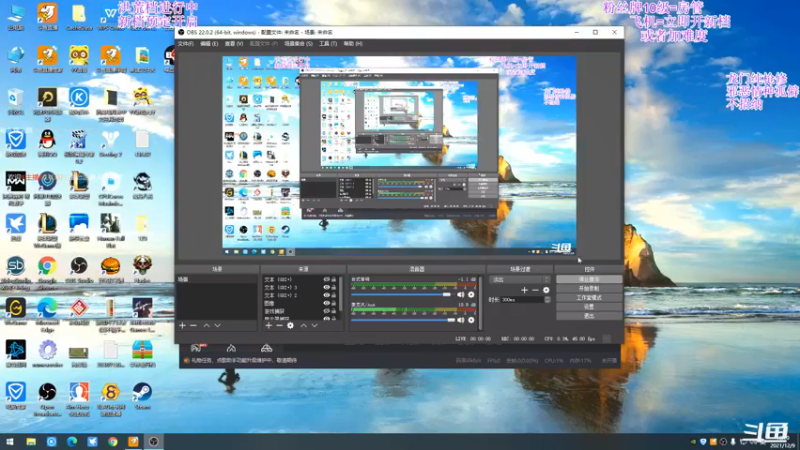Open 麦克风/Aux settings gear in the mixer
Screen dimensions: 800x450
click(x=471, y=320)
